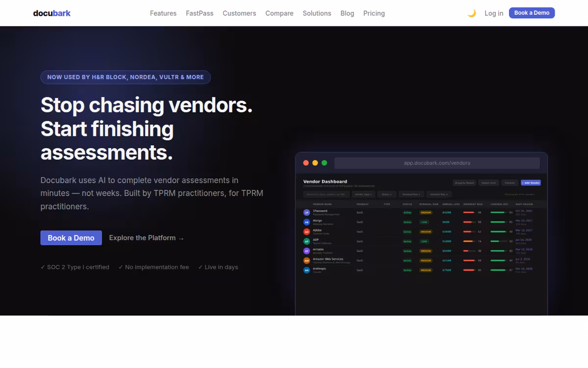588x368 pixels.
Task: Sort by the Annual Loss column header
Action: [451, 204]
